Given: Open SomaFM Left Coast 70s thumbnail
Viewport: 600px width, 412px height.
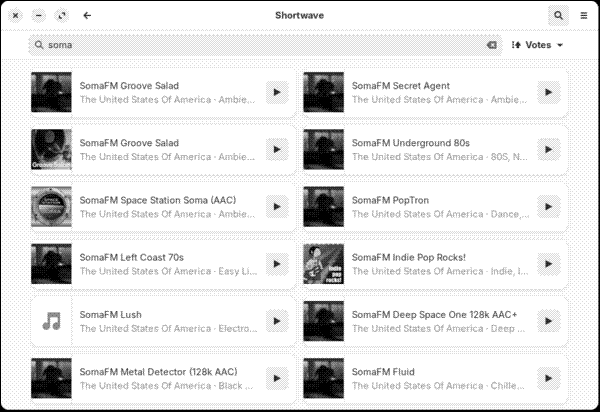Looking at the screenshot, I should (51, 264).
